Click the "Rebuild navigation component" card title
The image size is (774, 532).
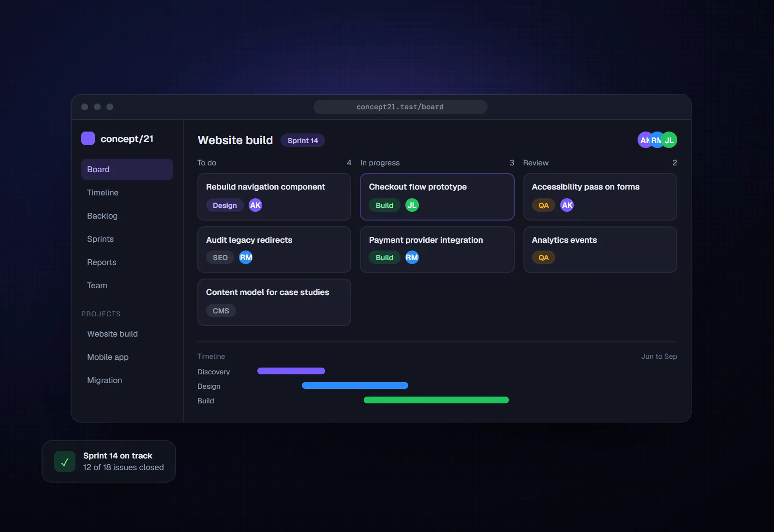coord(266,187)
